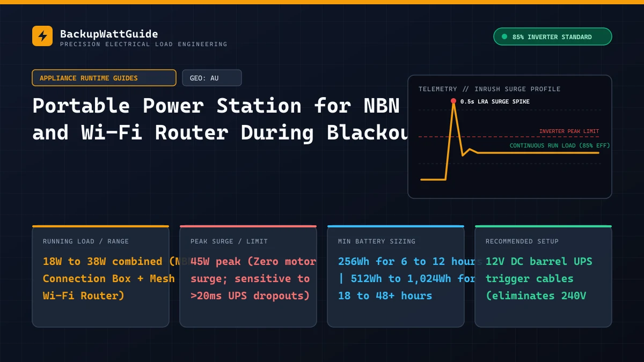Click the Telemetry // Inrush Surge Profile title
Screen dimensions: 644x362
[x=489, y=89]
